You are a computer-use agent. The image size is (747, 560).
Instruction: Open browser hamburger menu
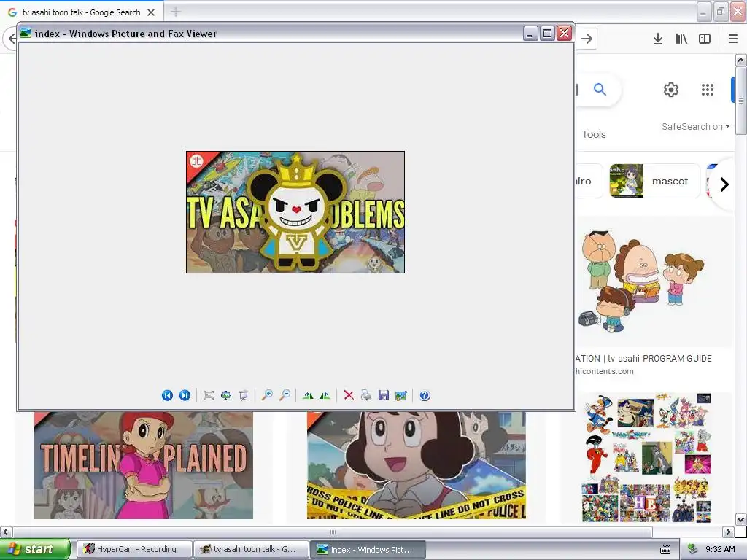coord(733,39)
